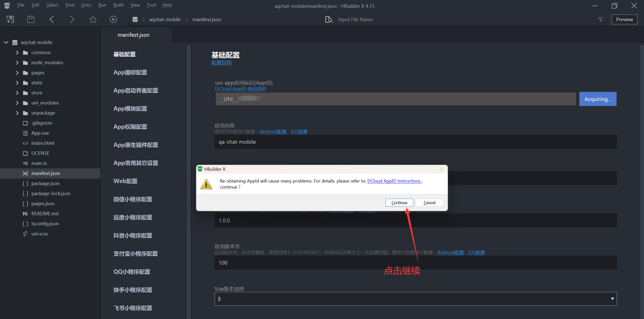
Task: Click the version name field showing 1.0.0
Action: (x=416, y=220)
